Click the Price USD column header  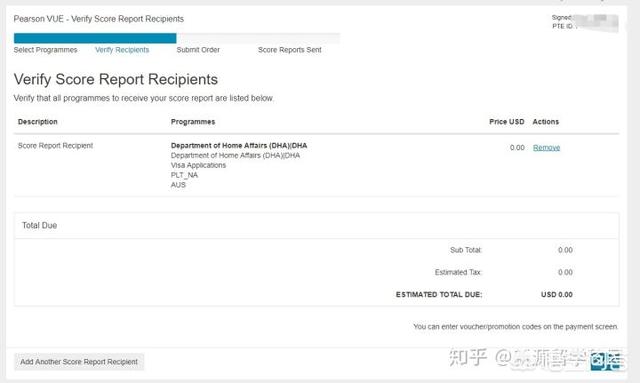[507, 122]
